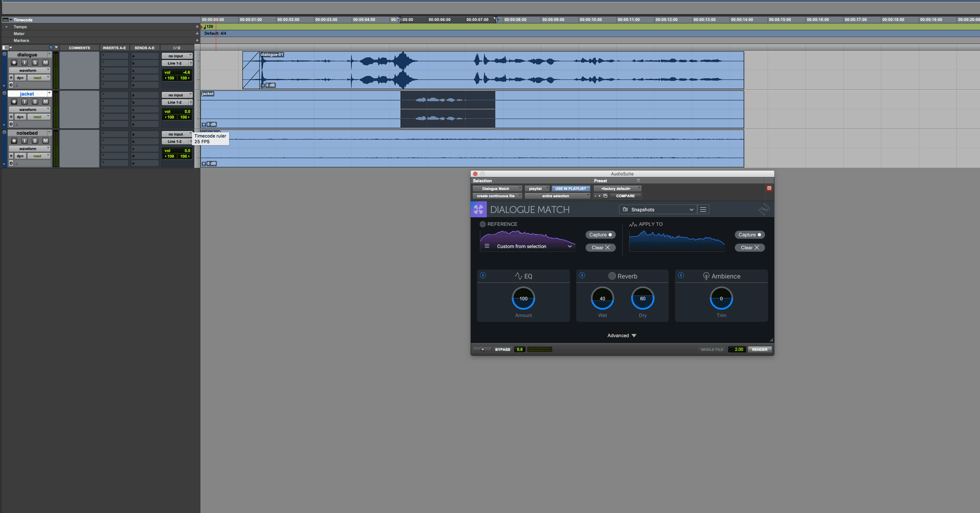This screenshot has width=980, height=513.
Task: Open AudioSuite playlist selection menu
Action: point(537,189)
